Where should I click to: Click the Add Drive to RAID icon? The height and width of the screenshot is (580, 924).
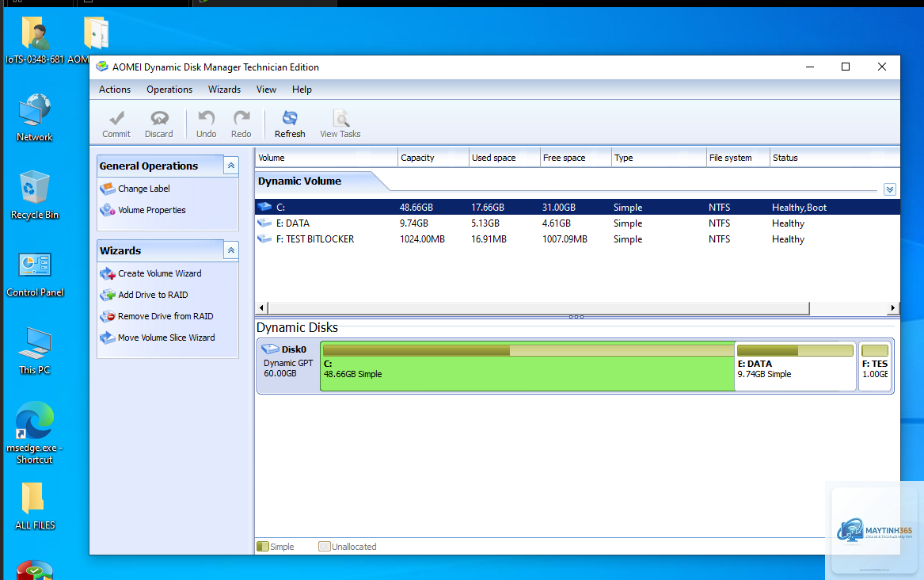click(107, 295)
